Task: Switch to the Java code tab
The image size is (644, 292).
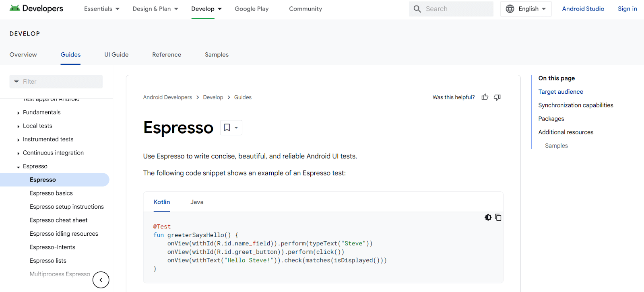Action: 197,202
